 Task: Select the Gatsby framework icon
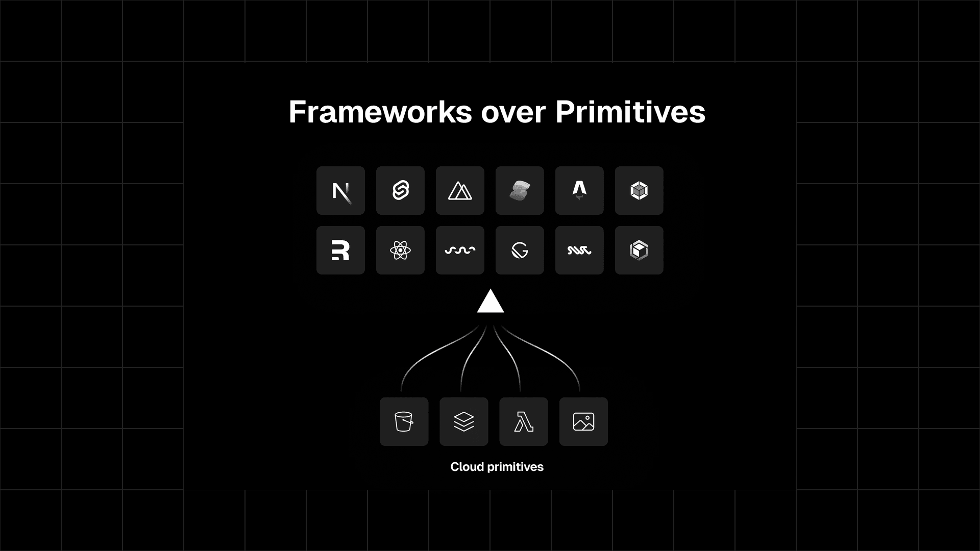coord(520,249)
